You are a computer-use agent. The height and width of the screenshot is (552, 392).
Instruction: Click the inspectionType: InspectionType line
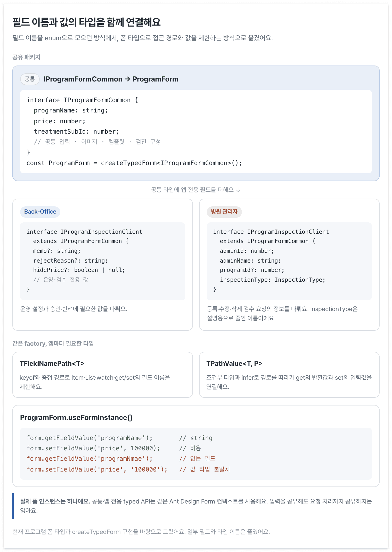(272, 280)
